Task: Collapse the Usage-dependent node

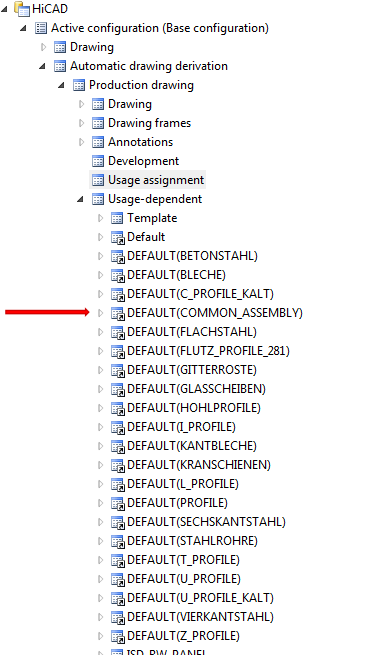Action: (81, 199)
